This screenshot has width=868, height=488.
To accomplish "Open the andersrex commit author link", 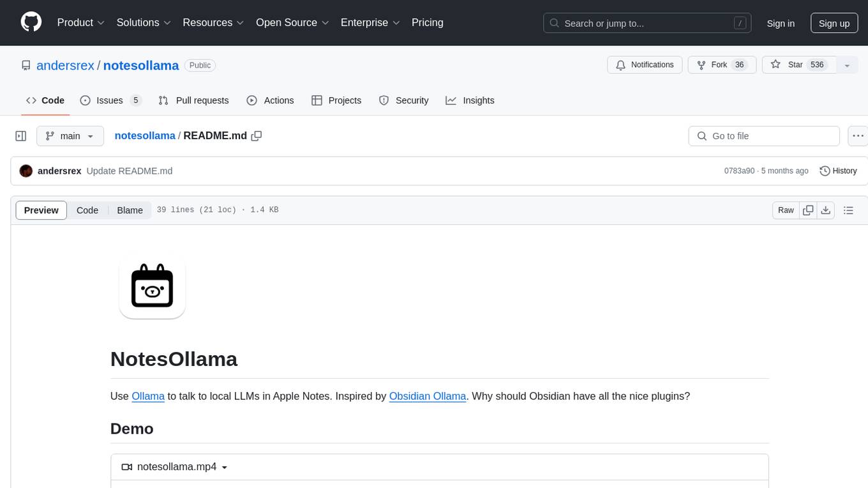I will coord(59,171).
